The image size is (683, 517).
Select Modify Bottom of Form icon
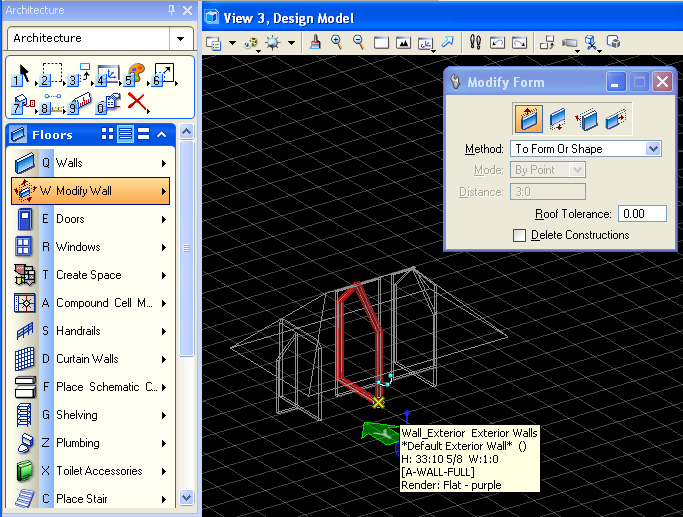point(558,119)
